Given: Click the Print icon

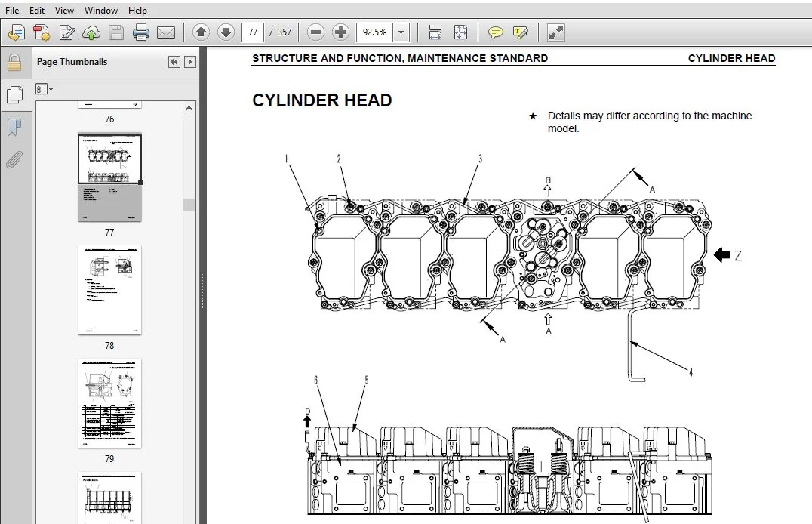Looking at the screenshot, I should 141,32.
